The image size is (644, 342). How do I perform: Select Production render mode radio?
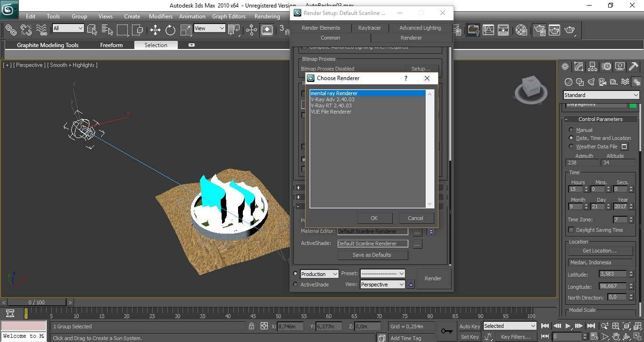296,274
